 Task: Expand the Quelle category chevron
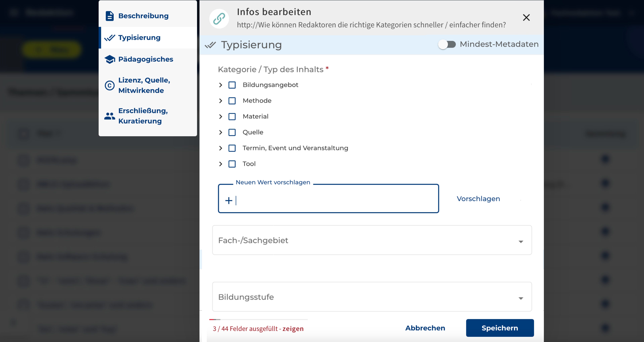[x=221, y=132]
